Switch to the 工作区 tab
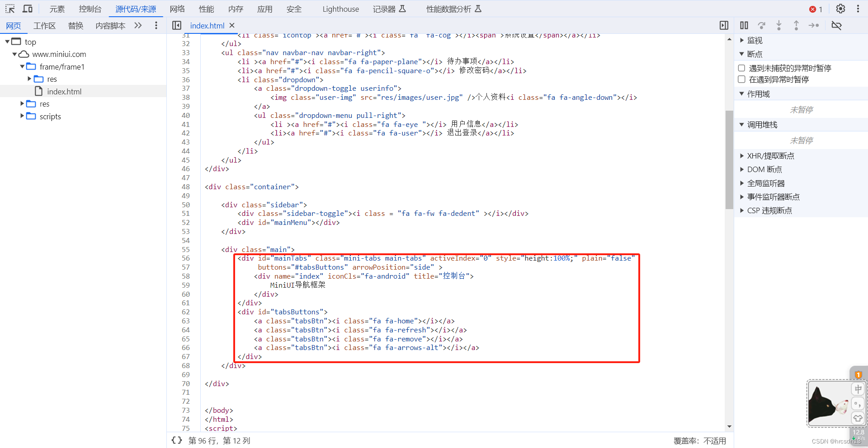 44,26
